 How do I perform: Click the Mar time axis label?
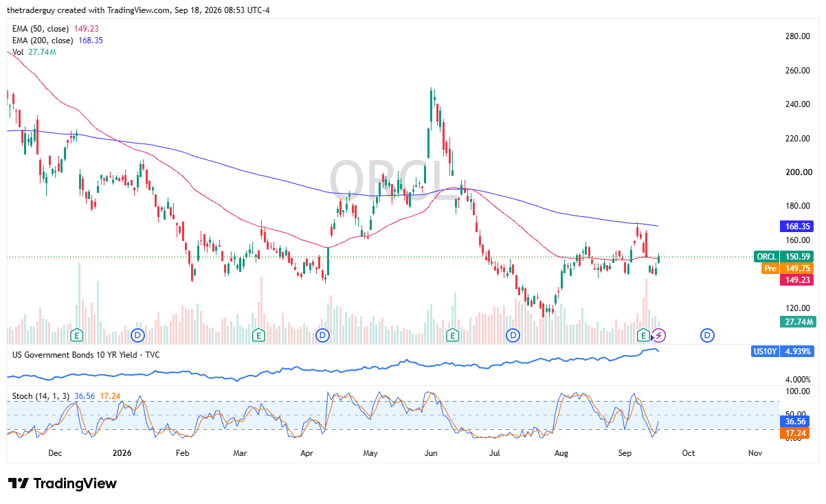coord(240,453)
